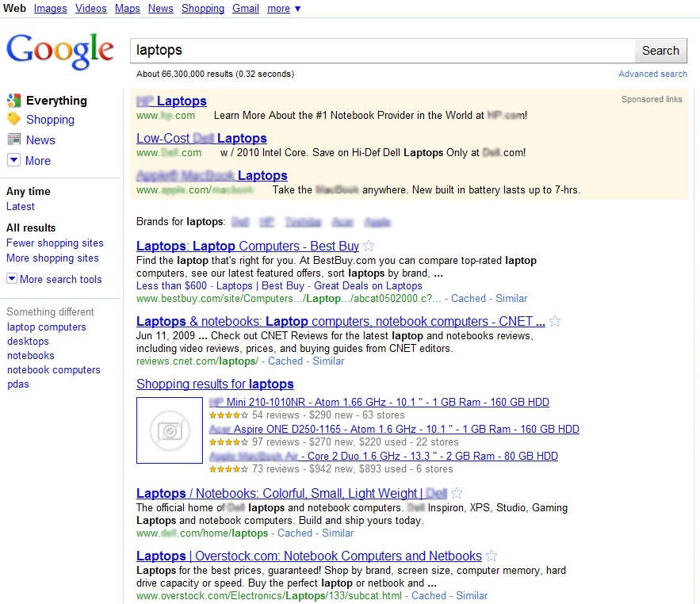Open Similar pages for CNET result
The height and width of the screenshot is (604, 700).
pyautogui.click(x=328, y=361)
